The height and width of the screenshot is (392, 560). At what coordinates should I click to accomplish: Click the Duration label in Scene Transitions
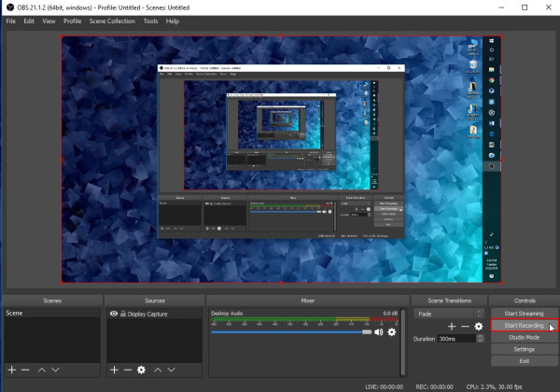coord(424,339)
